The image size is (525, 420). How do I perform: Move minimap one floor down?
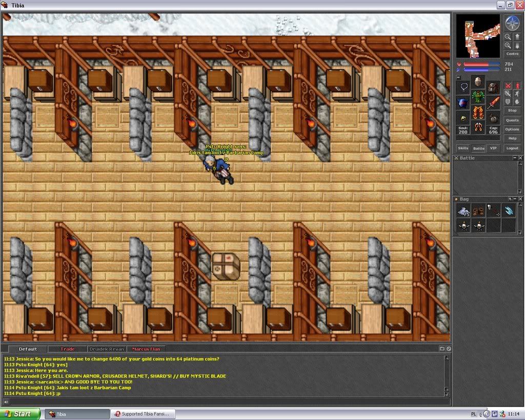tap(517, 45)
